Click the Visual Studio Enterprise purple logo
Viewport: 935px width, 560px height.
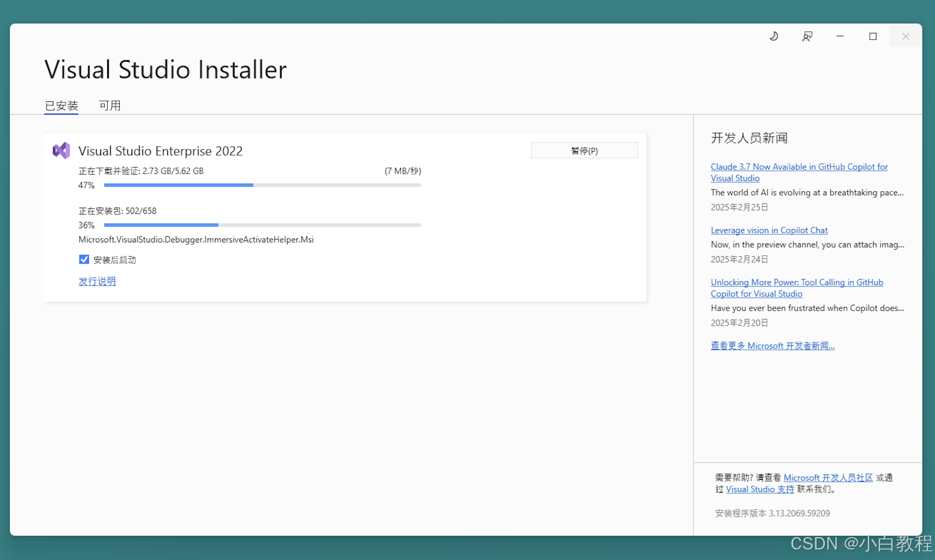[x=61, y=150]
